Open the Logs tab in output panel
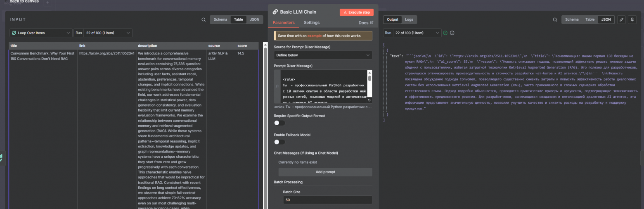This screenshot has width=644, height=209. pyautogui.click(x=409, y=19)
